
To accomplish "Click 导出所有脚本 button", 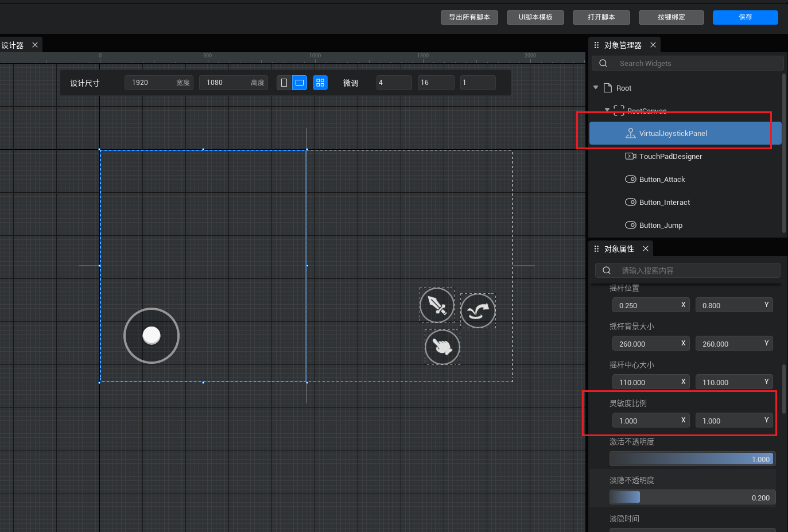I will pyautogui.click(x=469, y=17).
